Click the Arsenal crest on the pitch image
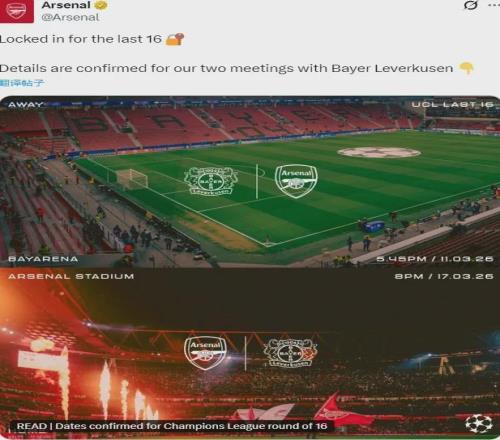500x440 pixels. coord(296,181)
